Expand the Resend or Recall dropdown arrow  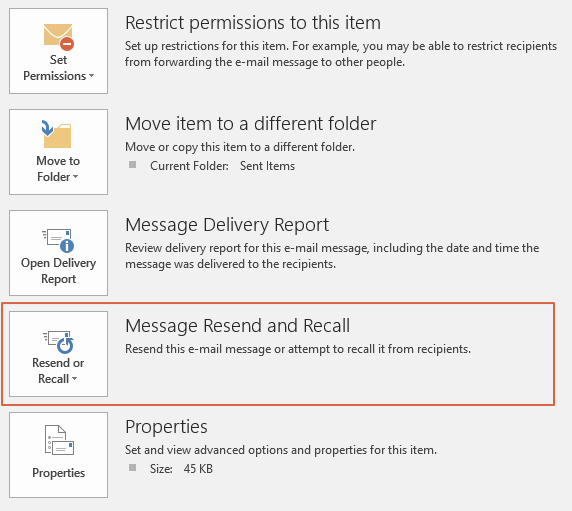(74, 379)
